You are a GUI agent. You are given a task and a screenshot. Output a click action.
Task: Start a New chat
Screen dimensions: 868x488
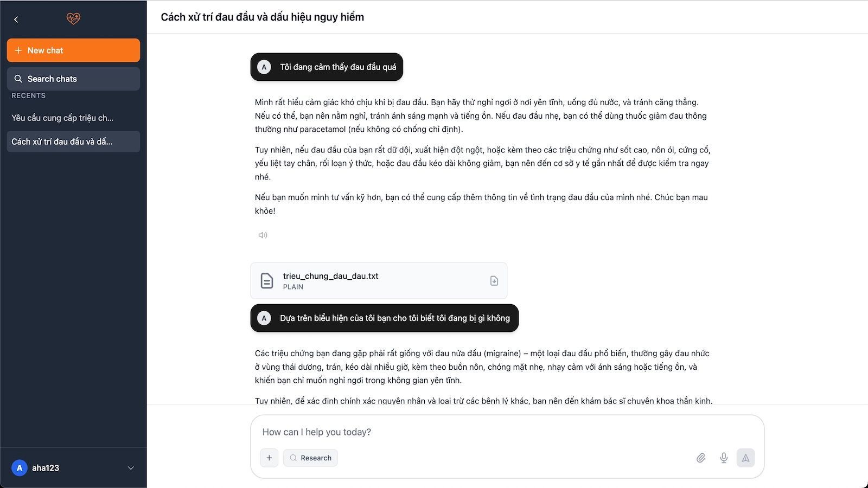[x=73, y=50]
